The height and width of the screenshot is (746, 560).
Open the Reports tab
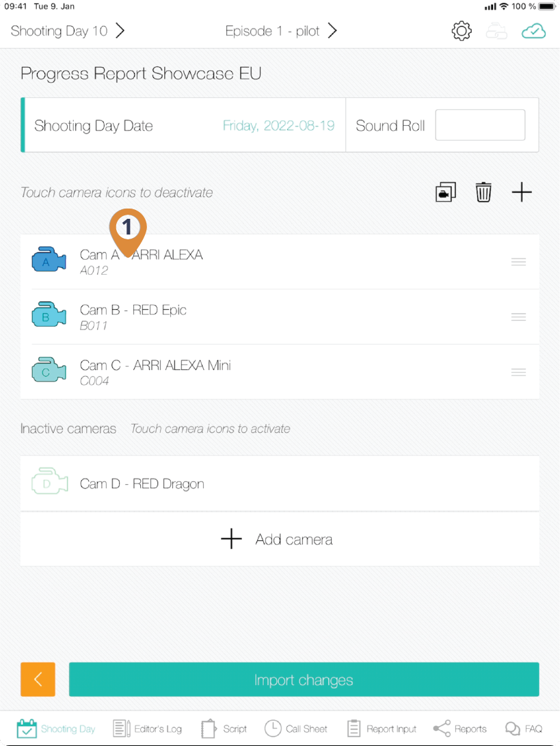coord(460,728)
